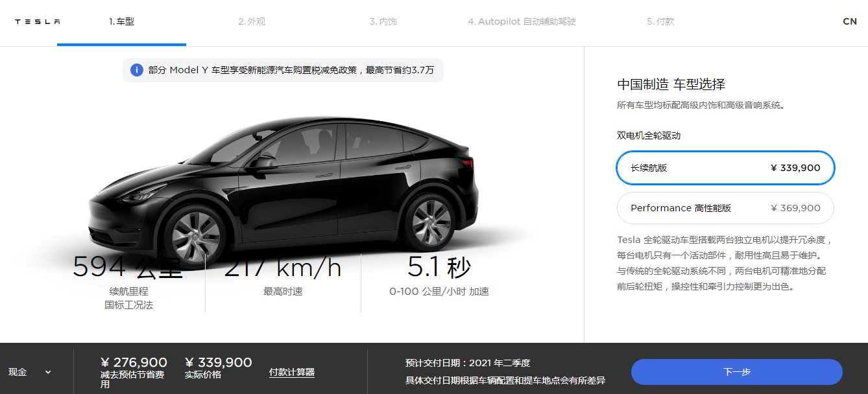
Task: Click the ¥ 276,900 price after savings
Action: coord(134,363)
